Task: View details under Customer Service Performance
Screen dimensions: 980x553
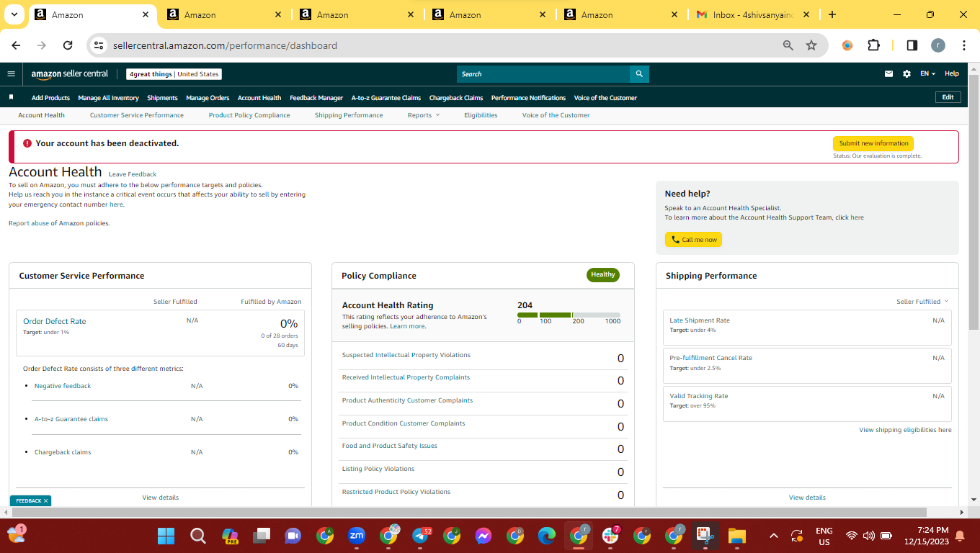Action: tap(161, 498)
